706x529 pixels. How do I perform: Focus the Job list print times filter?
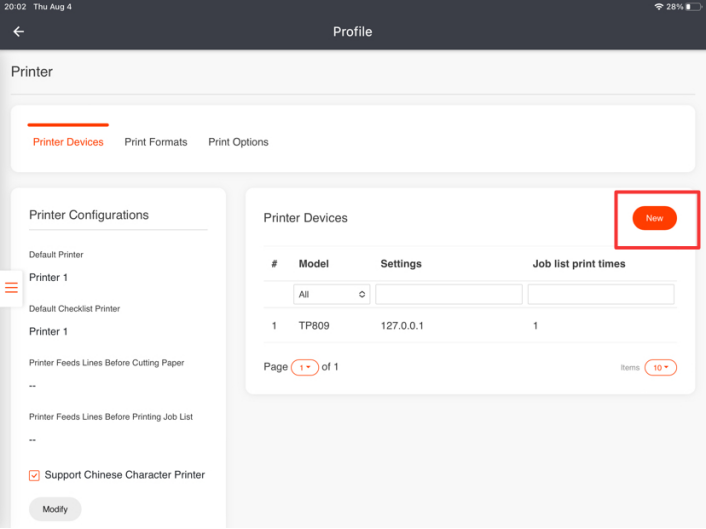(600, 295)
